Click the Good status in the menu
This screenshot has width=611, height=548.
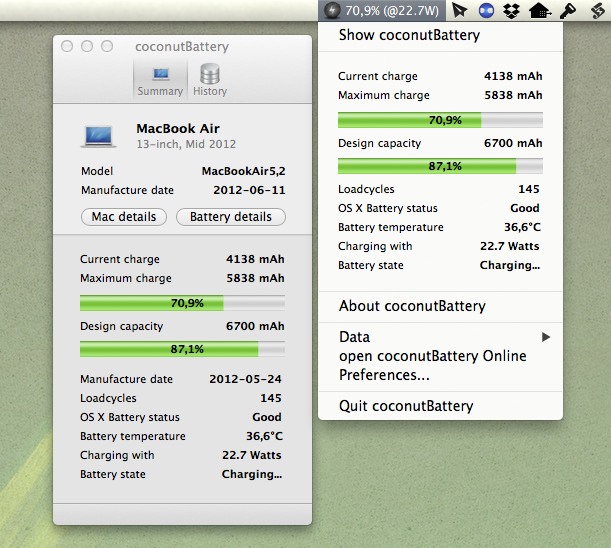pos(525,208)
